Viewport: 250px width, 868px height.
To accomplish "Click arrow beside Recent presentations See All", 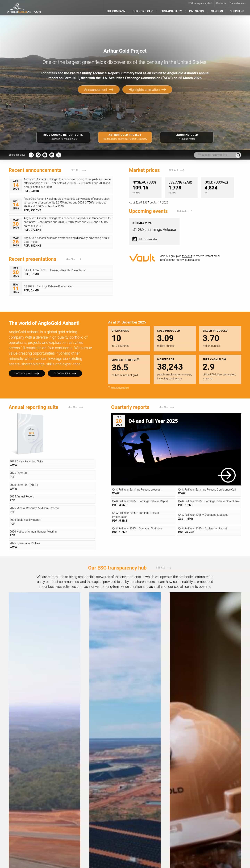I will tap(79, 259).
